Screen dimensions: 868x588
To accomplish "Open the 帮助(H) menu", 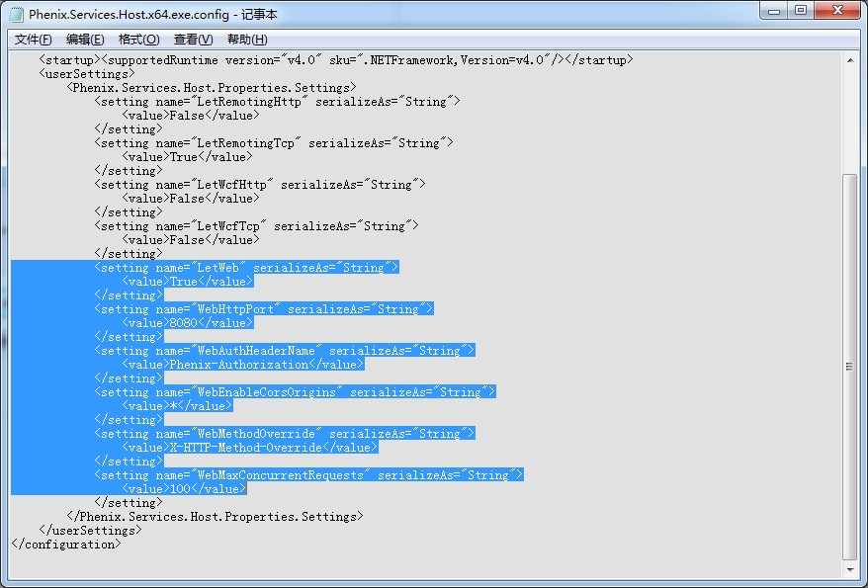I will 247,40.
